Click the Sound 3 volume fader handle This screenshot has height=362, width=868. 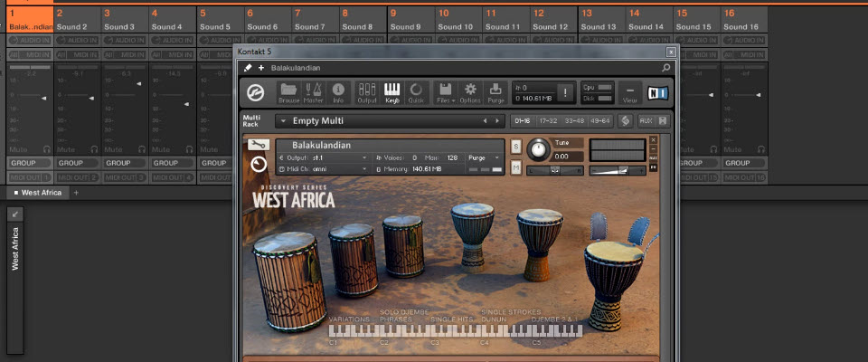[x=138, y=83]
